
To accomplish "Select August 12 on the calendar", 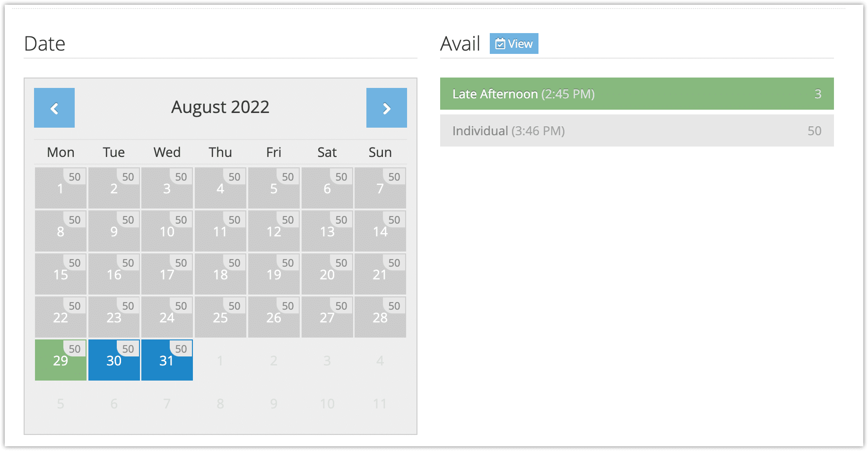I will pos(274,231).
